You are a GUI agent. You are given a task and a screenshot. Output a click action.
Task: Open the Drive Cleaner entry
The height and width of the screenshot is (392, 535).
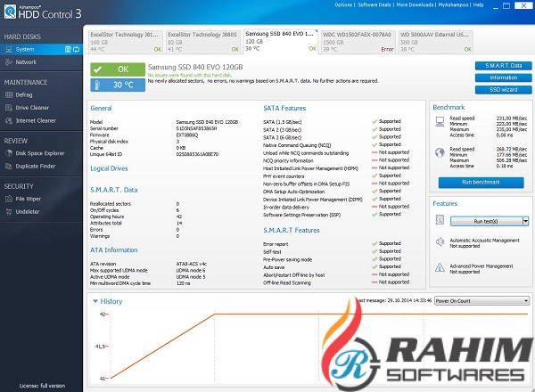pos(41,108)
